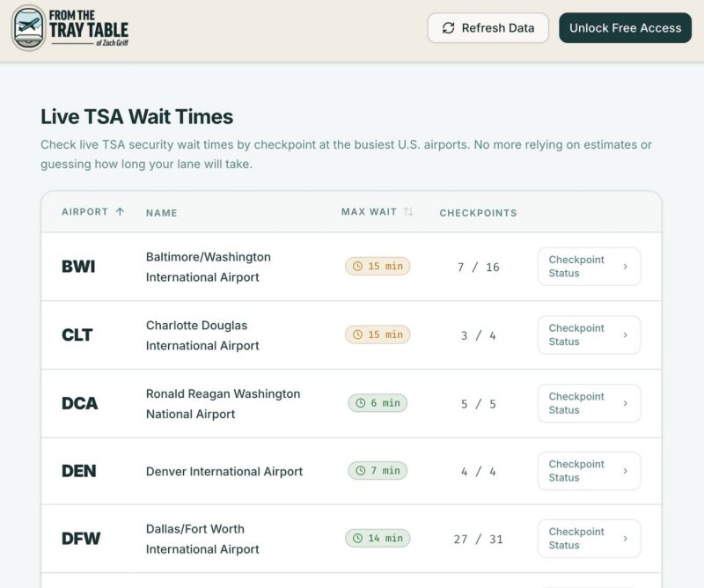
Task: Open DFW Checkpoint Status details
Action: coord(589,539)
